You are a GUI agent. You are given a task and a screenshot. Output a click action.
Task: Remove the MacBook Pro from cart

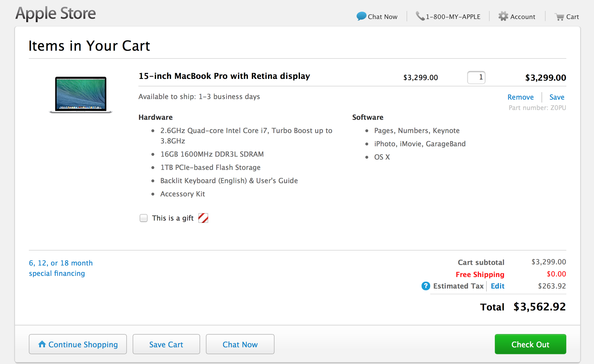tap(520, 97)
